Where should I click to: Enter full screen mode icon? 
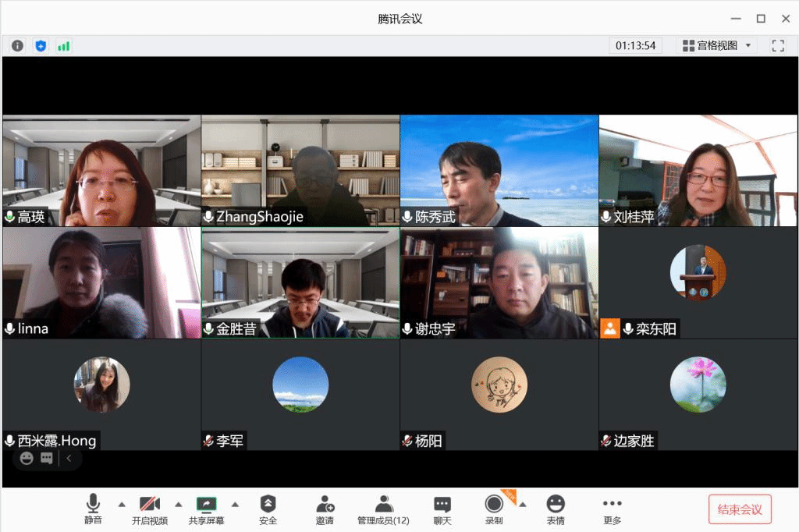point(778,46)
